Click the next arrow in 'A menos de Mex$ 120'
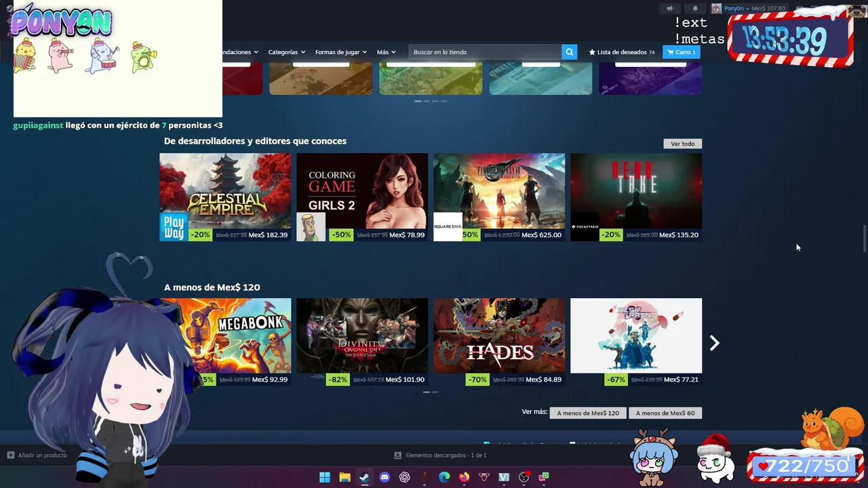868x488 pixels. click(x=714, y=344)
